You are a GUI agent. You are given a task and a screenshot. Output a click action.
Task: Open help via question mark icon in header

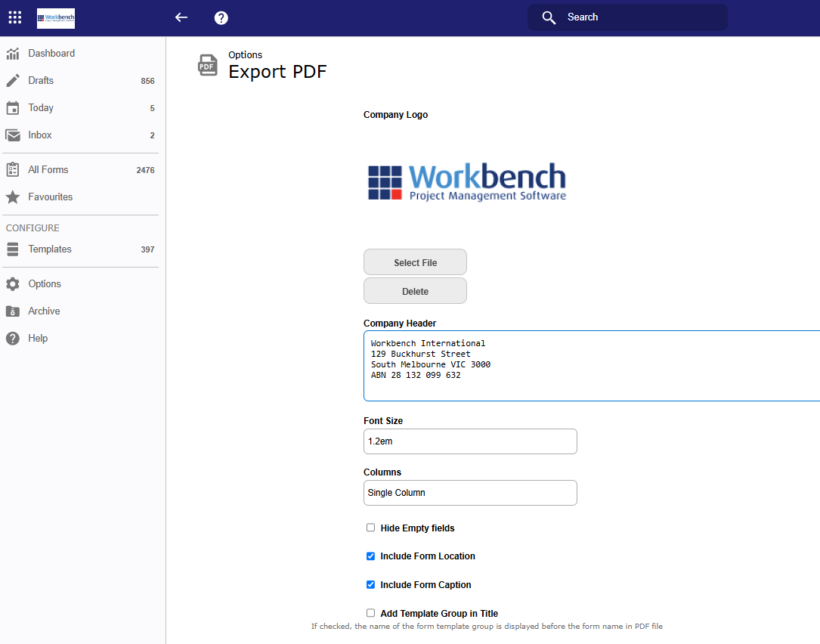pyautogui.click(x=221, y=18)
